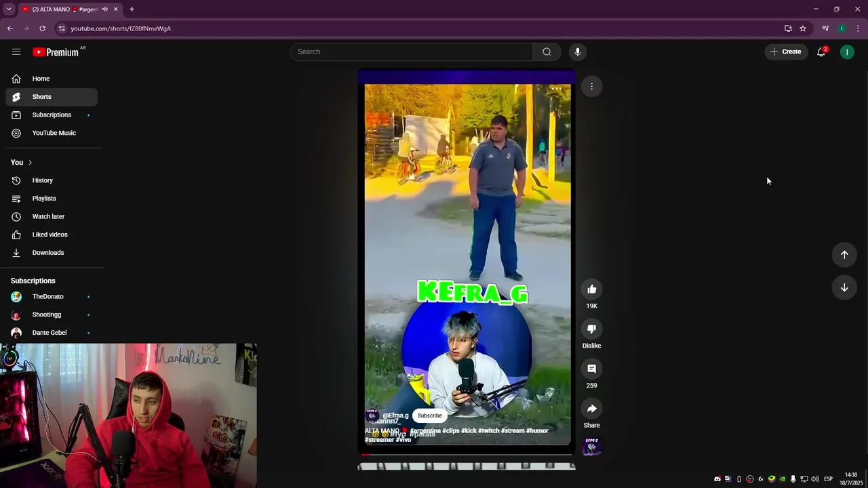
Task: Open Playlists in sidebar
Action: [52, 199]
